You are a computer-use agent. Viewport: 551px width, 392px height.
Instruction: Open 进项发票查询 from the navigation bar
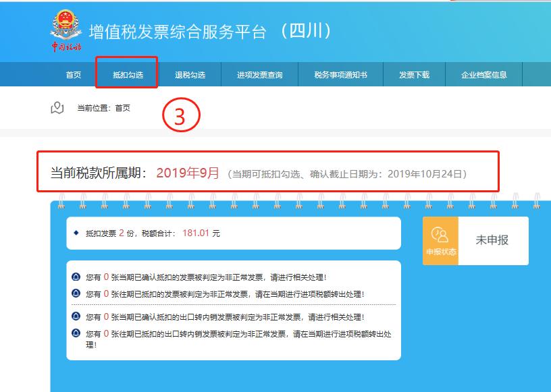(261, 75)
